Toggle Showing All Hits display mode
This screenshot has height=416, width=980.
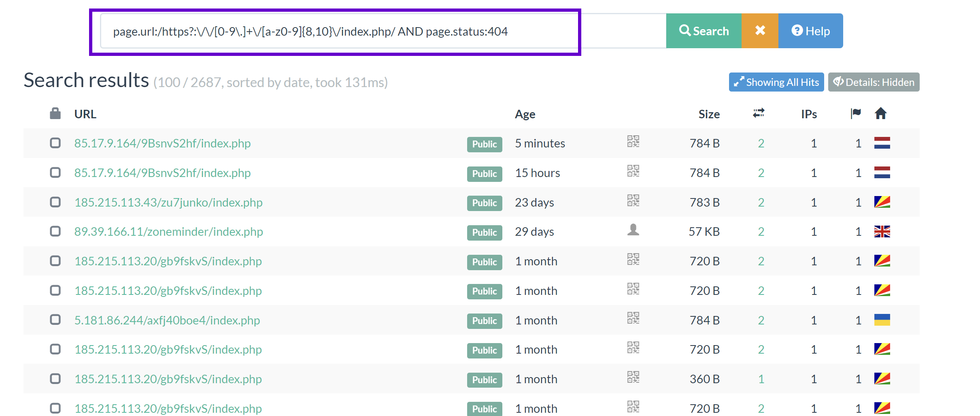point(776,82)
